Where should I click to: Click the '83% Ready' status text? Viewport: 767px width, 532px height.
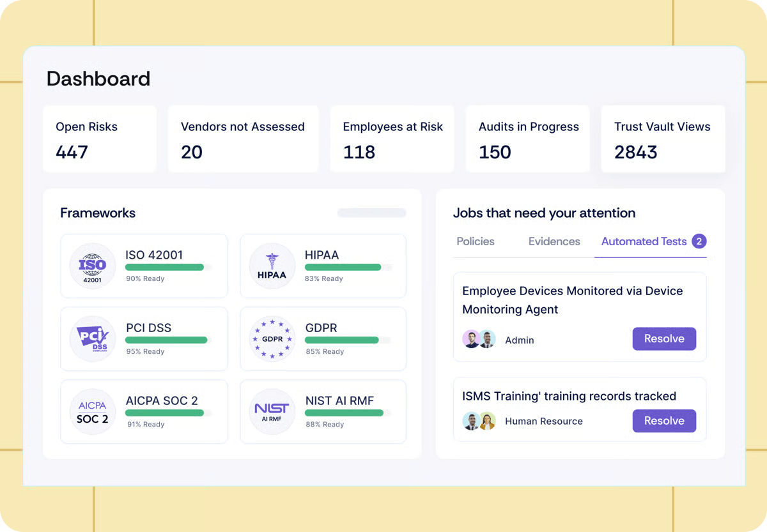(324, 278)
